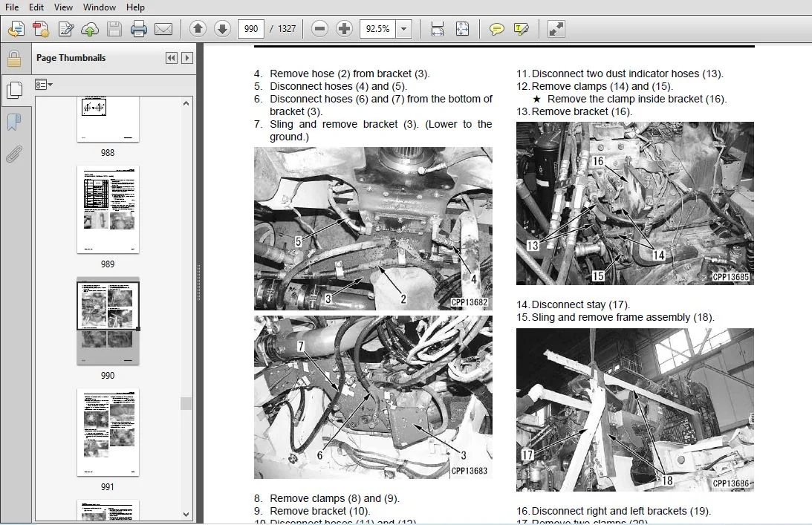
Task: Click the Edit/Sign document icon
Action: [66, 29]
